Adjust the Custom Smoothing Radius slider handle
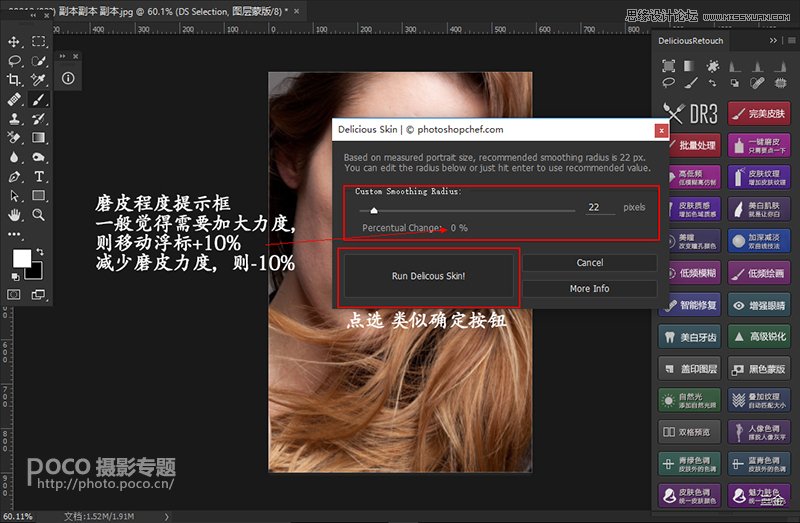 pyautogui.click(x=374, y=210)
